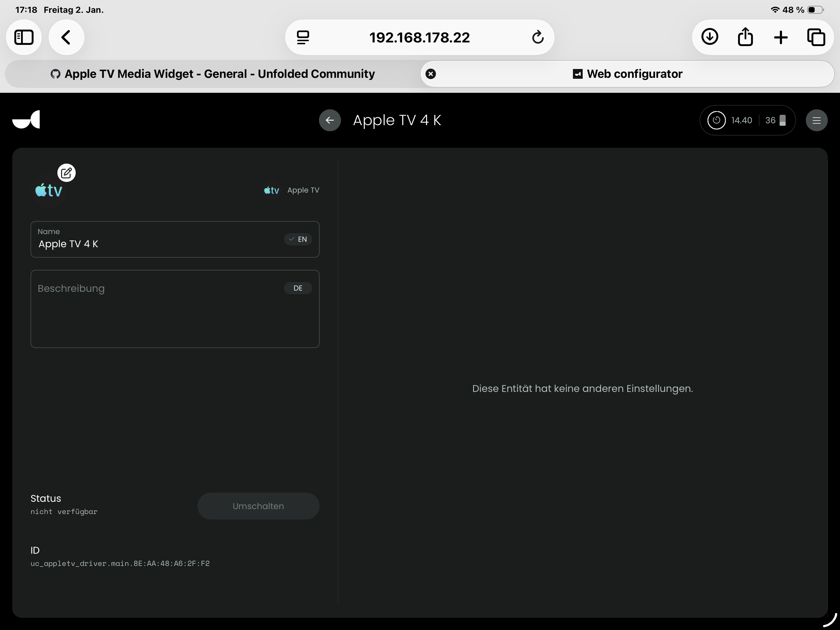Go back using the page's arrow button
840x630 pixels.
click(330, 120)
